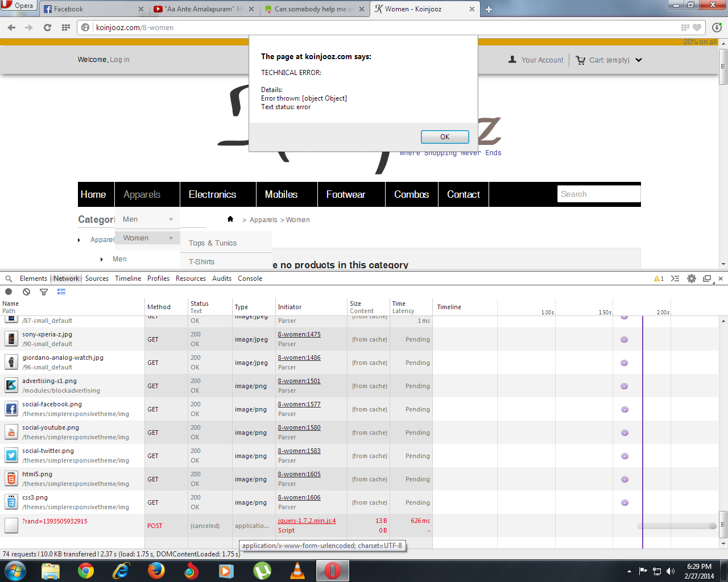This screenshot has height=582, width=728.
Task: Switch to the "Aa Ante Amalapuram" tab
Action: [204, 9]
